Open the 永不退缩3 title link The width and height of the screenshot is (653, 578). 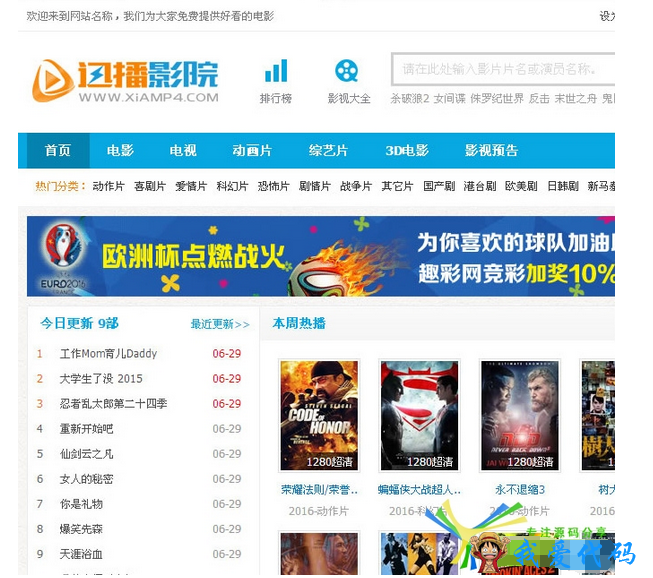[520, 490]
